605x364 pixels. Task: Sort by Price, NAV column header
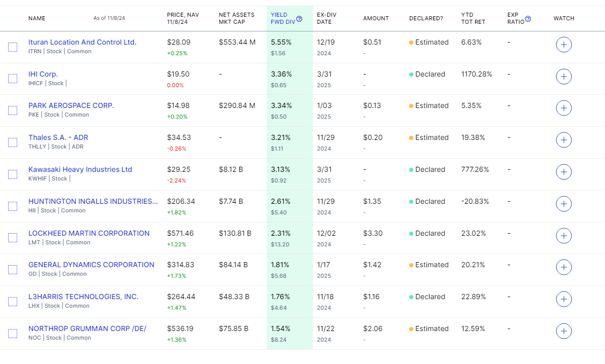point(183,18)
